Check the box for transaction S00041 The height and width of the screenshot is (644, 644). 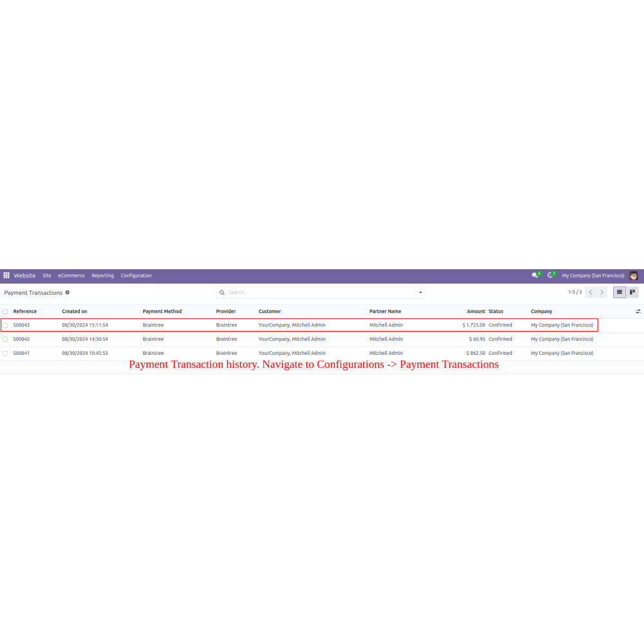[x=5, y=354]
